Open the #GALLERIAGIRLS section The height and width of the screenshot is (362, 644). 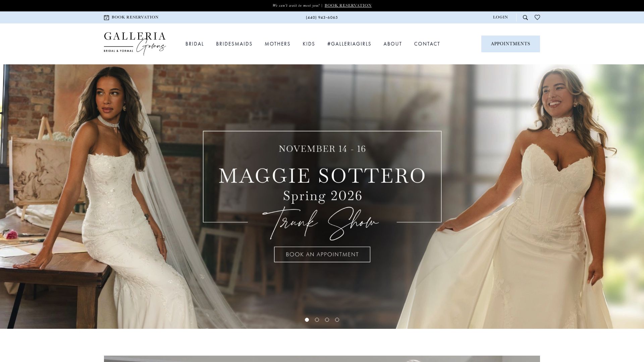(x=349, y=44)
